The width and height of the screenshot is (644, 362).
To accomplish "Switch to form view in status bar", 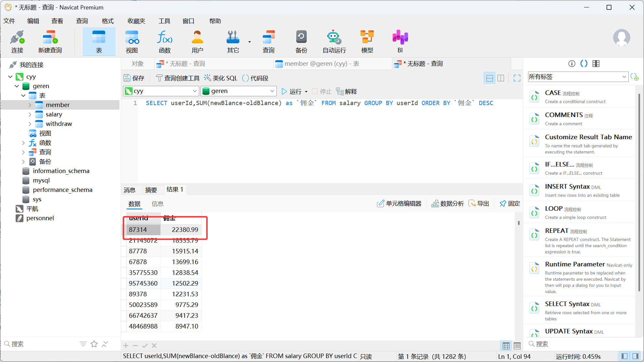I will coord(517,346).
